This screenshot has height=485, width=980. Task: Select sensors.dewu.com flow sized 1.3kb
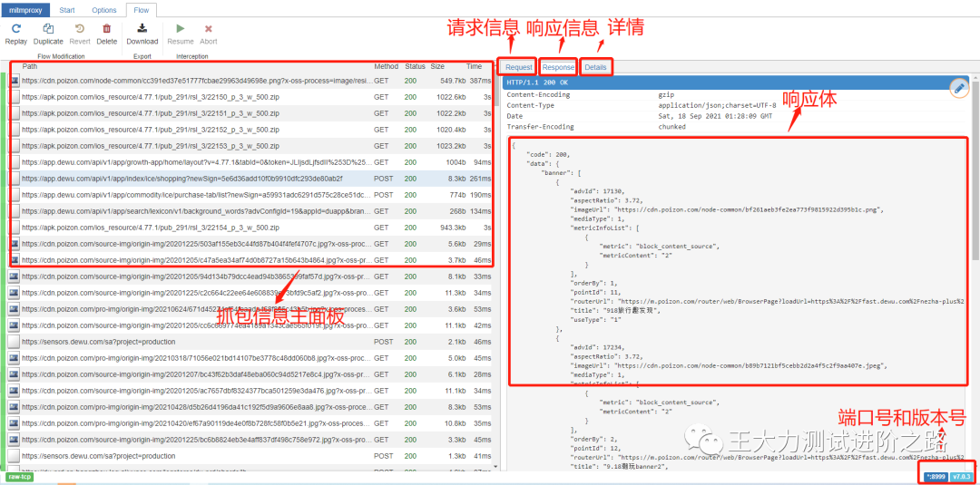[250, 456]
